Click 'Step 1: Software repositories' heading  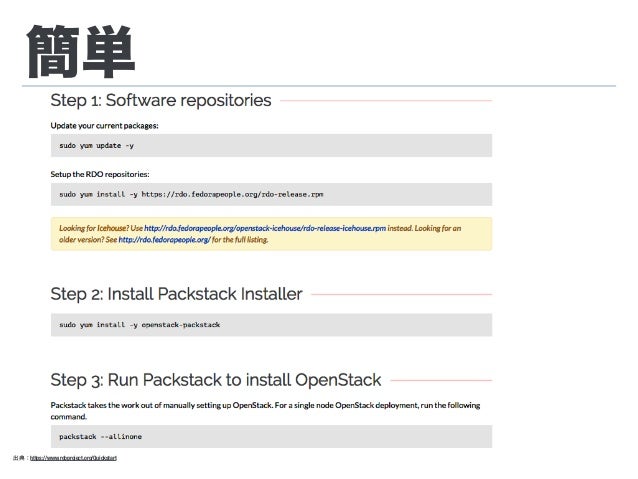point(161,100)
